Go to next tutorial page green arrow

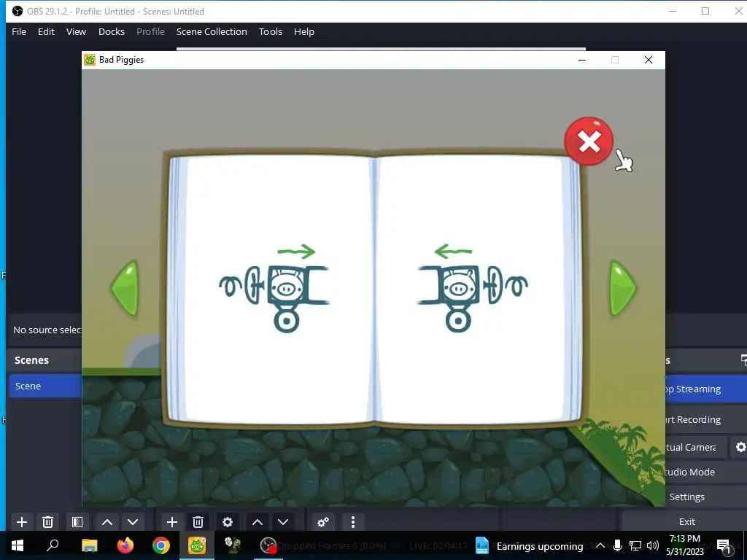(623, 288)
